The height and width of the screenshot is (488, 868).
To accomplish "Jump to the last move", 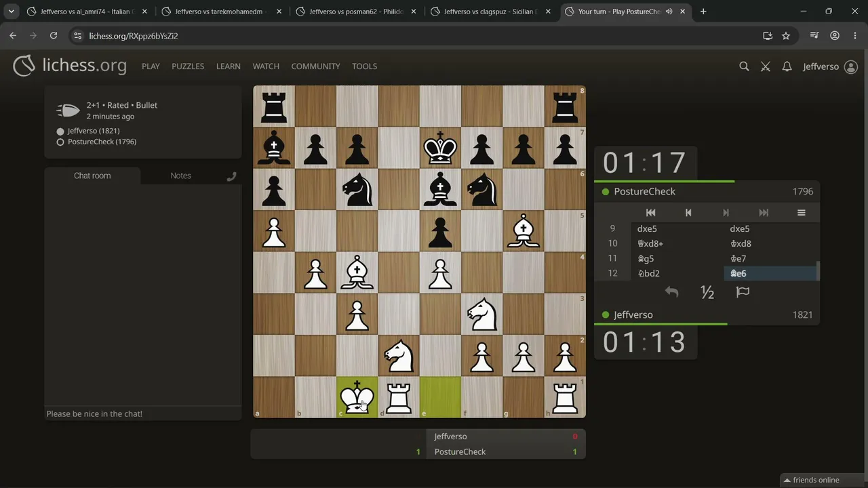I will pyautogui.click(x=764, y=213).
